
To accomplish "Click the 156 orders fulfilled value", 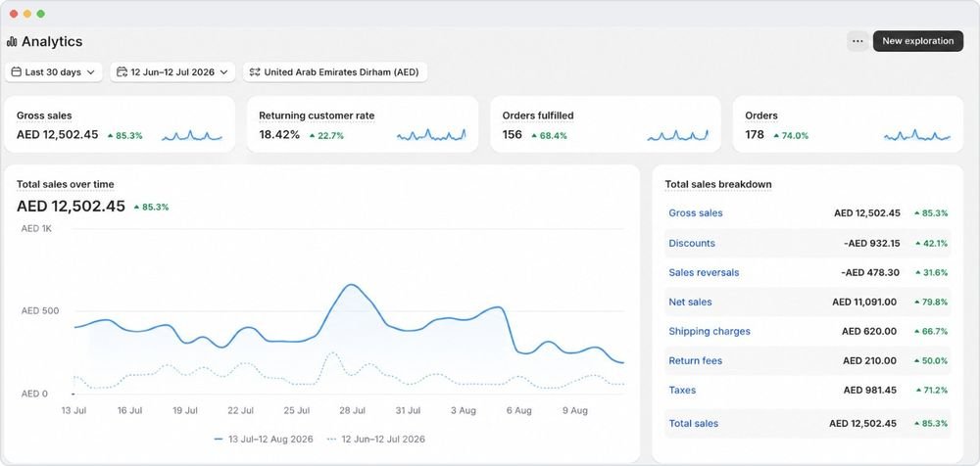I will (512, 135).
